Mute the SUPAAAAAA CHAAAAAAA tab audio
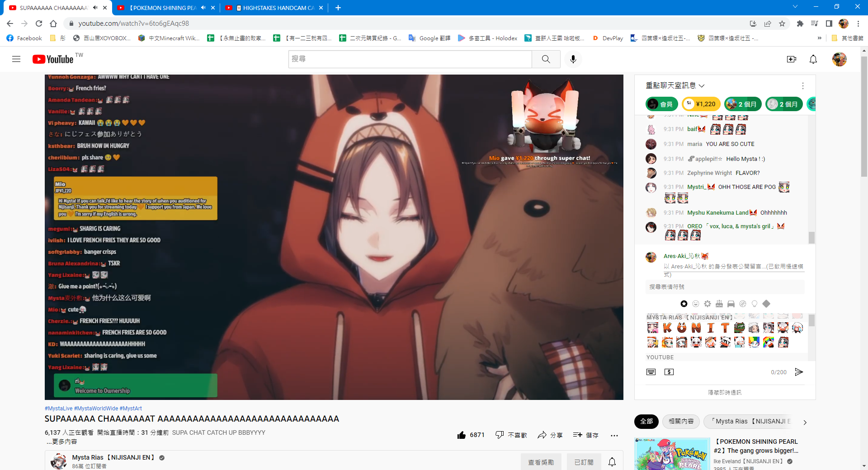The width and height of the screenshot is (868, 470). [x=95, y=8]
